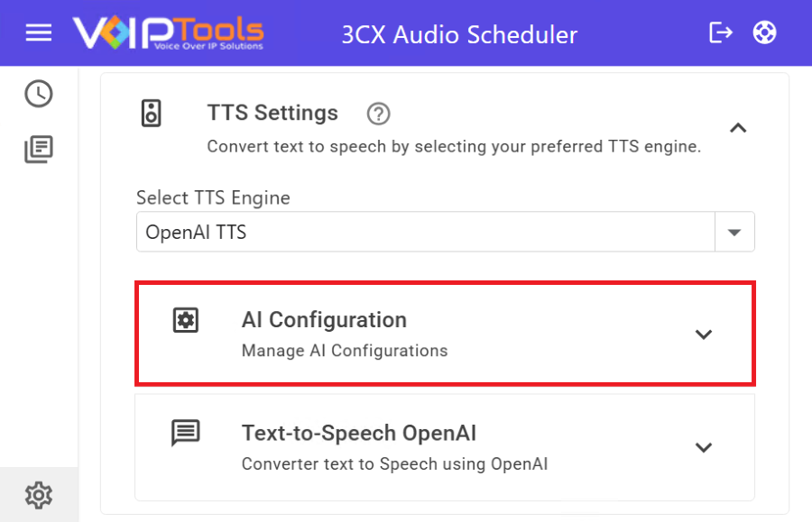Click the AI Configuration gear icon
The height and width of the screenshot is (522, 812).
click(186, 320)
